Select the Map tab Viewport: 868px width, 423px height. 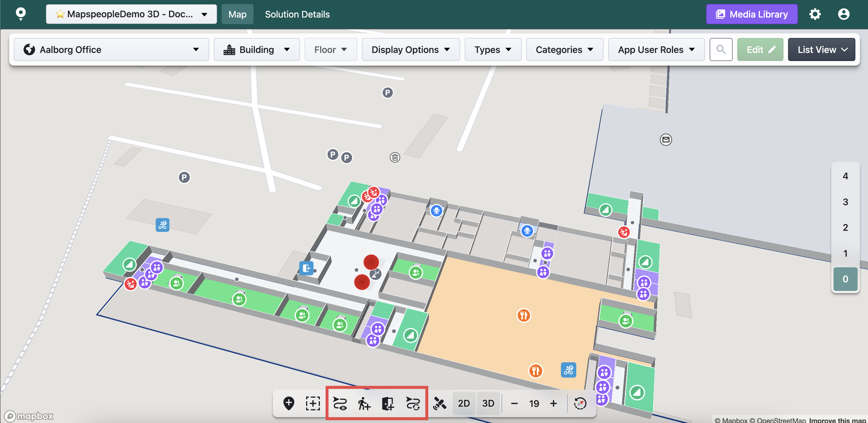[x=237, y=14]
